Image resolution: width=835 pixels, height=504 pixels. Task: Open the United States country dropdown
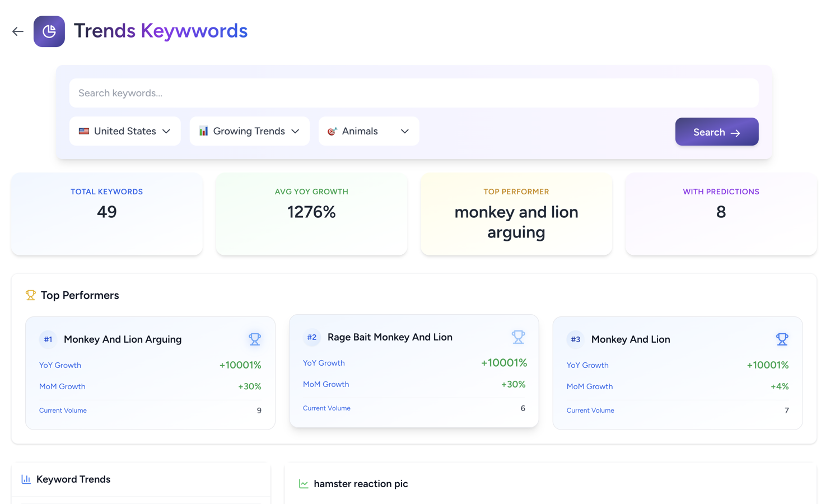[x=125, y=131]
